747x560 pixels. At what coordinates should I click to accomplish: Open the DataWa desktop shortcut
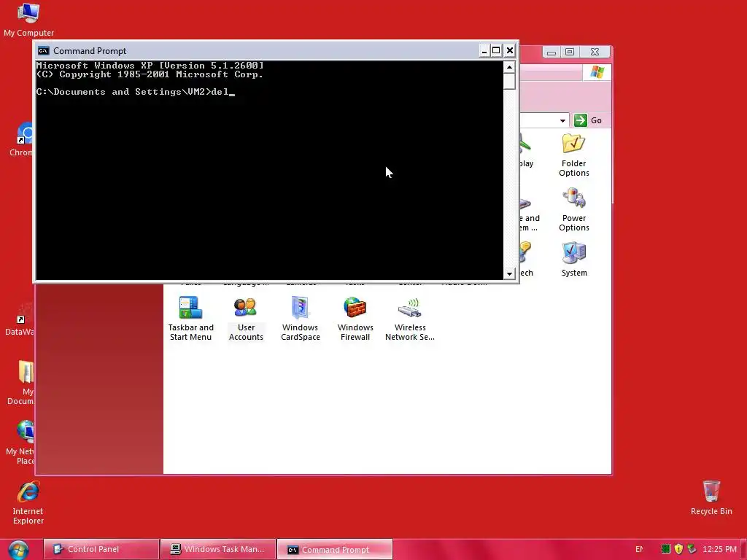click(x=20, y=319)
